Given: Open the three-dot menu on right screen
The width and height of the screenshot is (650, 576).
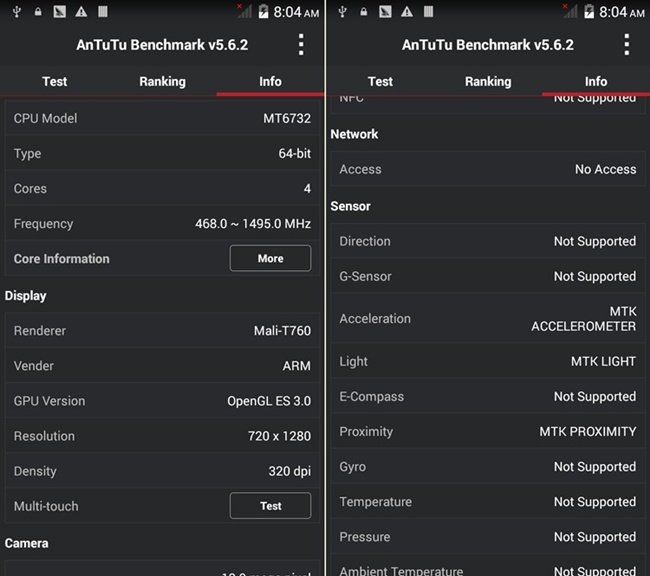Looking at the screenshot, I should [627, 45].
